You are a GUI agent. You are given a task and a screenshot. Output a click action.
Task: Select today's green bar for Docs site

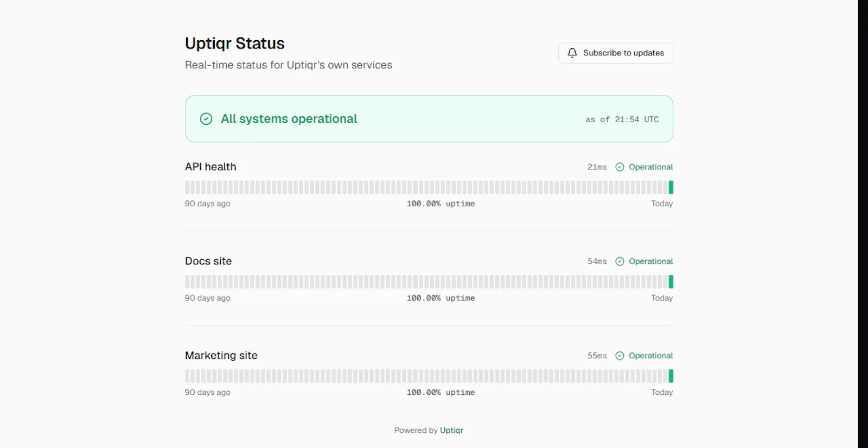coord(671,282)
